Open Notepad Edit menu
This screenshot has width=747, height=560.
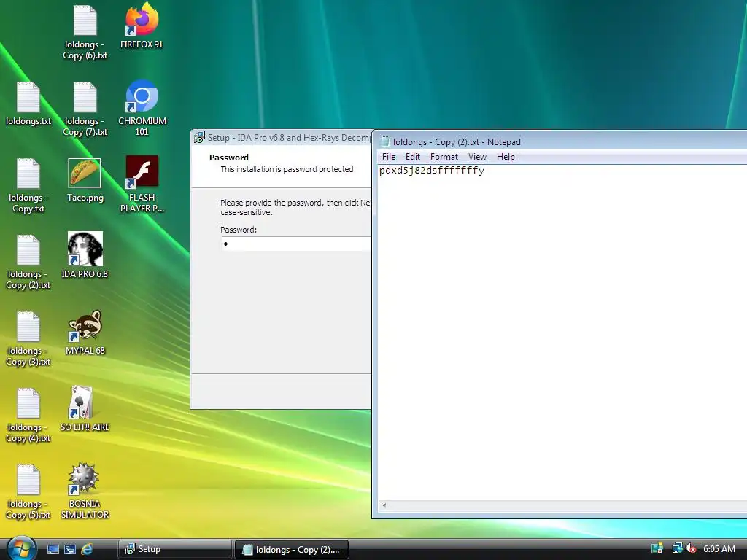pos(413,157)
